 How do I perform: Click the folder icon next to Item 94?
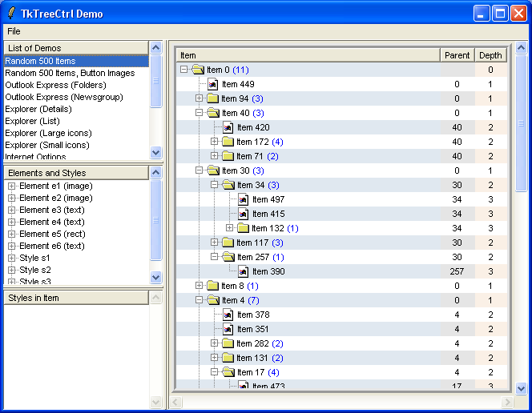click(x=213, y=98)
